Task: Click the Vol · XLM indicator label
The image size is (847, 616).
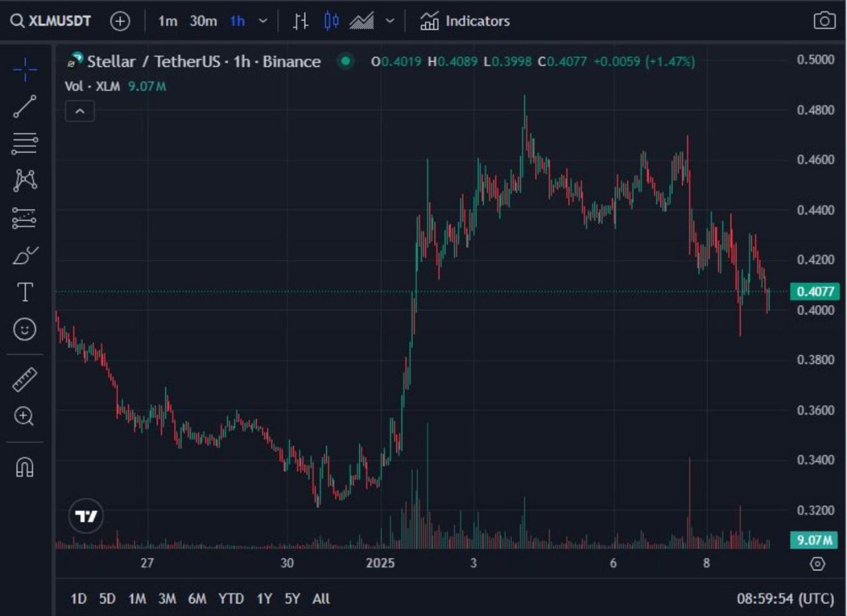Action: (92, 86)
